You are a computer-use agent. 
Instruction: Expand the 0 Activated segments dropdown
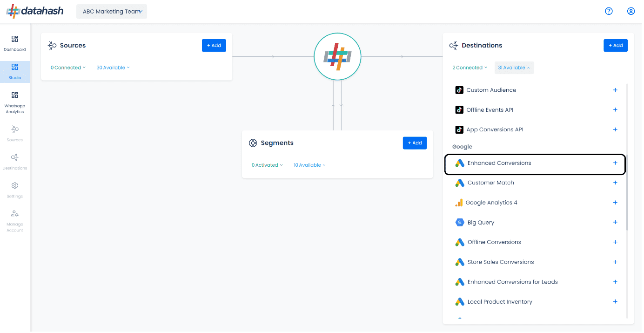click(267, 165)
